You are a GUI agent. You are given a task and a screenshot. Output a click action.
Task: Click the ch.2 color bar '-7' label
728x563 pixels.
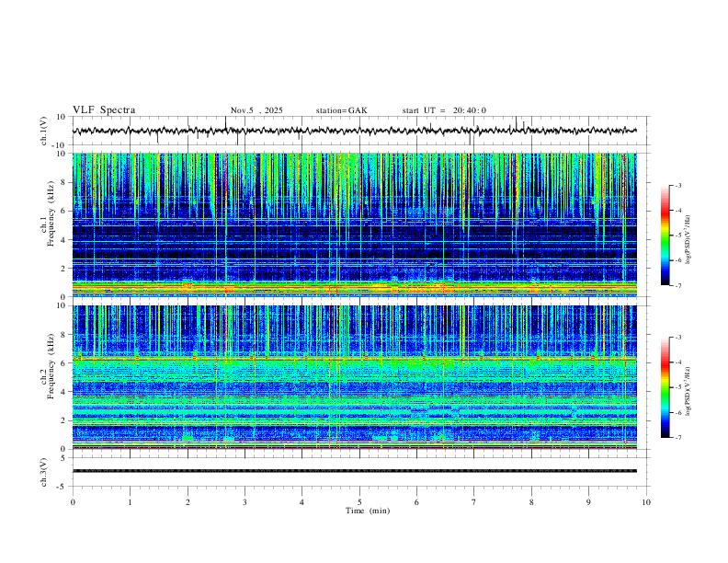(x=678, y=438)
